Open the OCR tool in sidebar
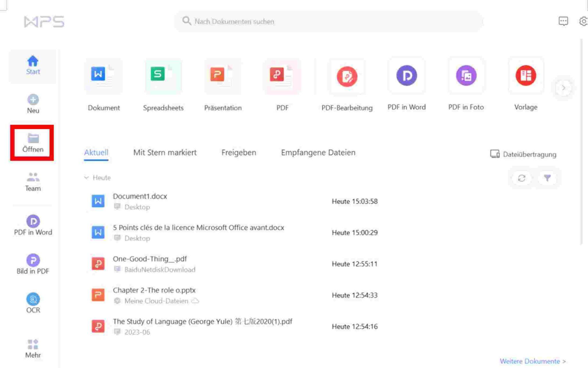 [33, 303]
